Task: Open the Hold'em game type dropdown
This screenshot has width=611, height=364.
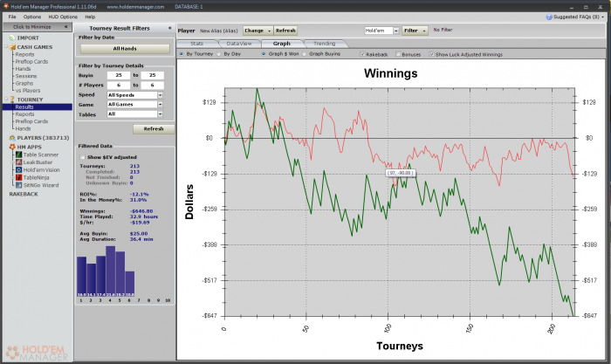Action: (x=396, y=31)
